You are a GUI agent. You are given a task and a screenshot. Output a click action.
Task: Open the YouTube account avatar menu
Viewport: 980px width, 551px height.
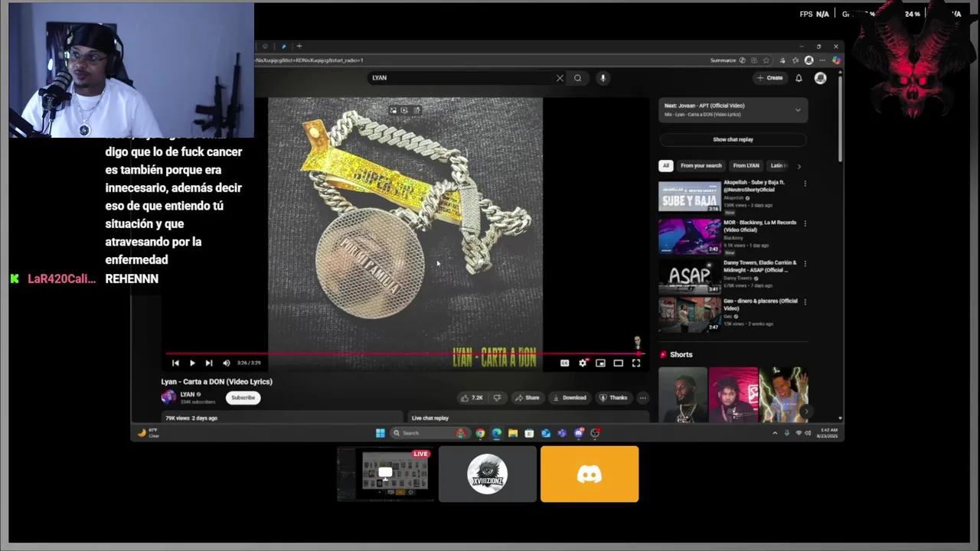[820, 78]
